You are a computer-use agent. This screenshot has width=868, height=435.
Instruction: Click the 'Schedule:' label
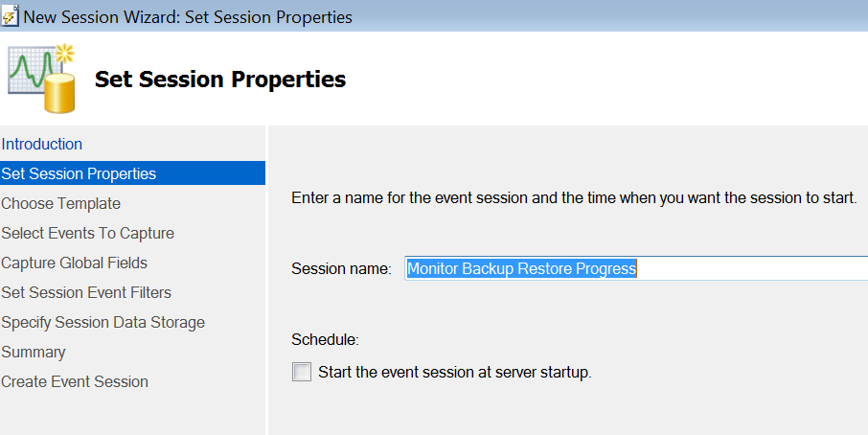[325, 339]
